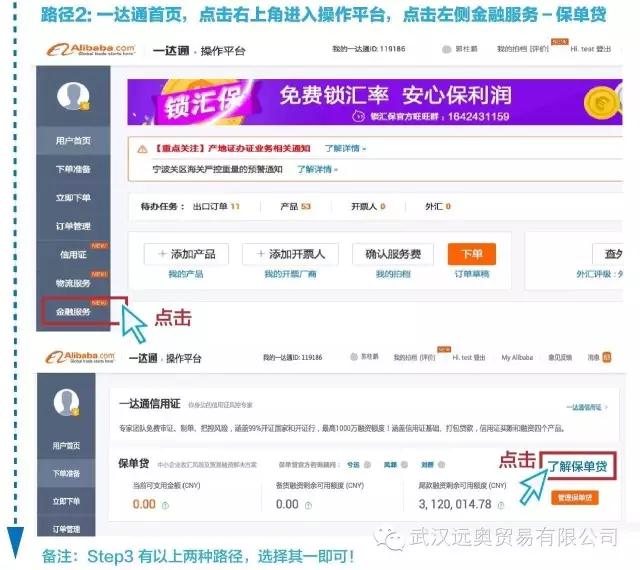The width and height of the screenshot is (640, 570).
Task: Click the user avatar in the upper sidebar
Action: [x=72, y=96]
